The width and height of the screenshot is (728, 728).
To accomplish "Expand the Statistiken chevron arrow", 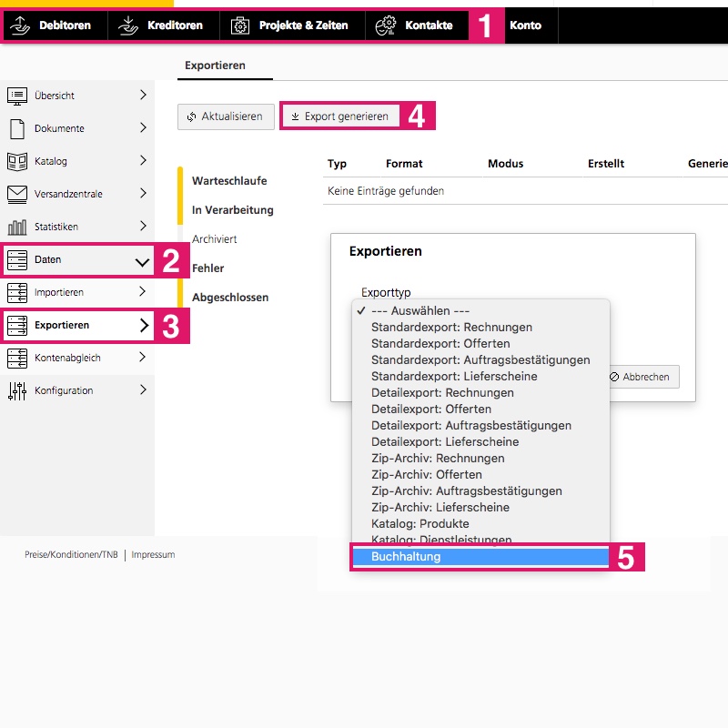I will (143, 226).
